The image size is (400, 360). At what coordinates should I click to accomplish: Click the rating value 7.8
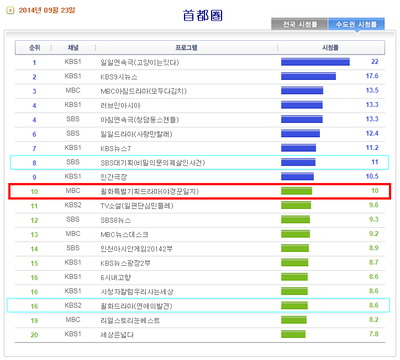[x=374, y=334]
